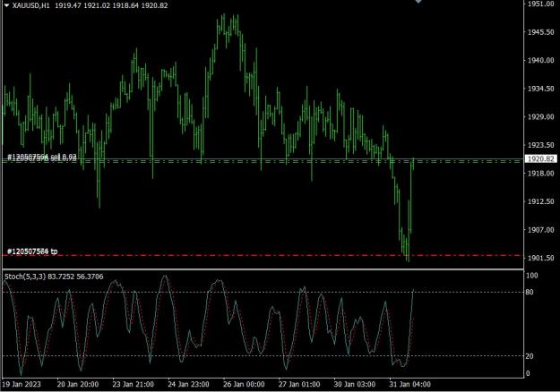Click the 26 Jan 00:00 time label
Image resolution: width=560 pixels, height=392 pixels.
tap(244, 385)
